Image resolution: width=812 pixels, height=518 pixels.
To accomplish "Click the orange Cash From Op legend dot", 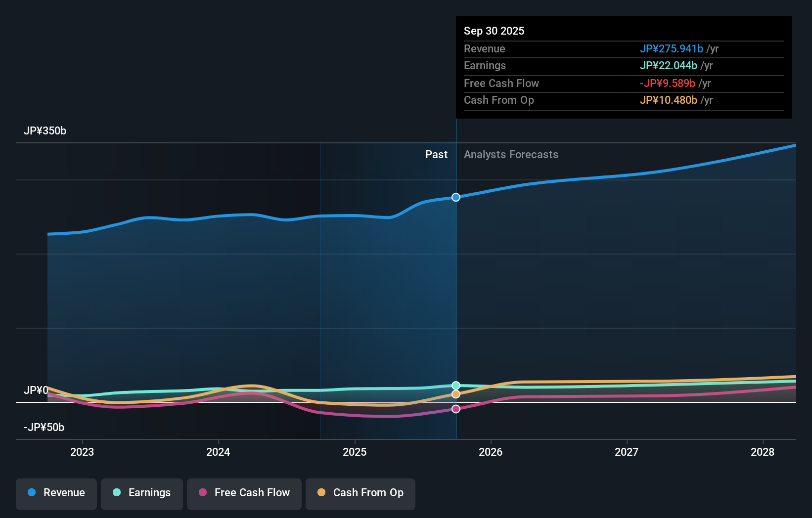I will point(321,493).
